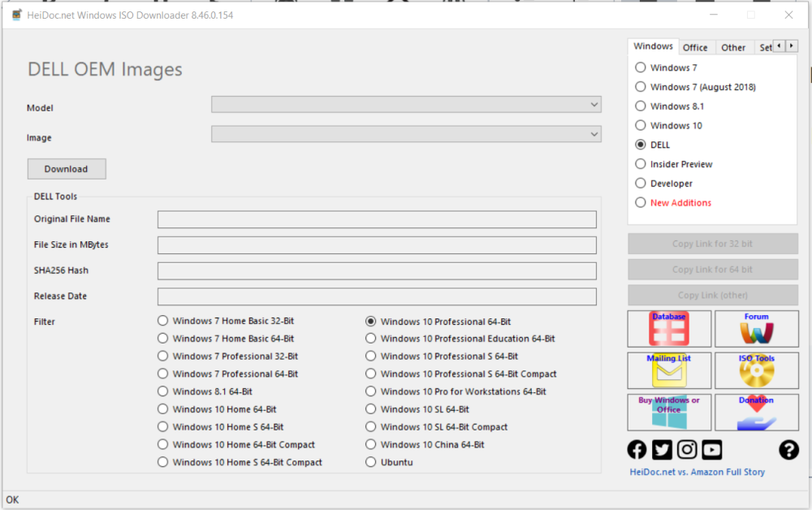Click the Original File Name field
The image size is (812, 510).
click(x=377, y=219)
